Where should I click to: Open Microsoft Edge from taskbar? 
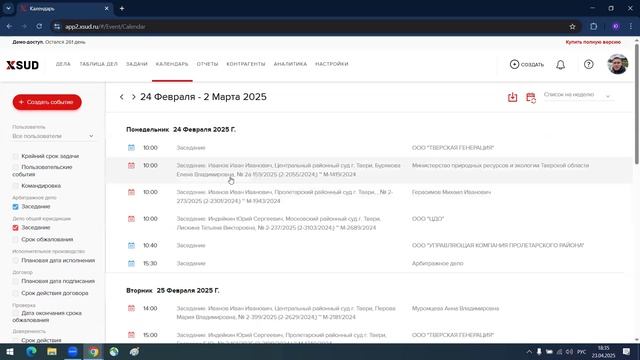tap(31, 351)
